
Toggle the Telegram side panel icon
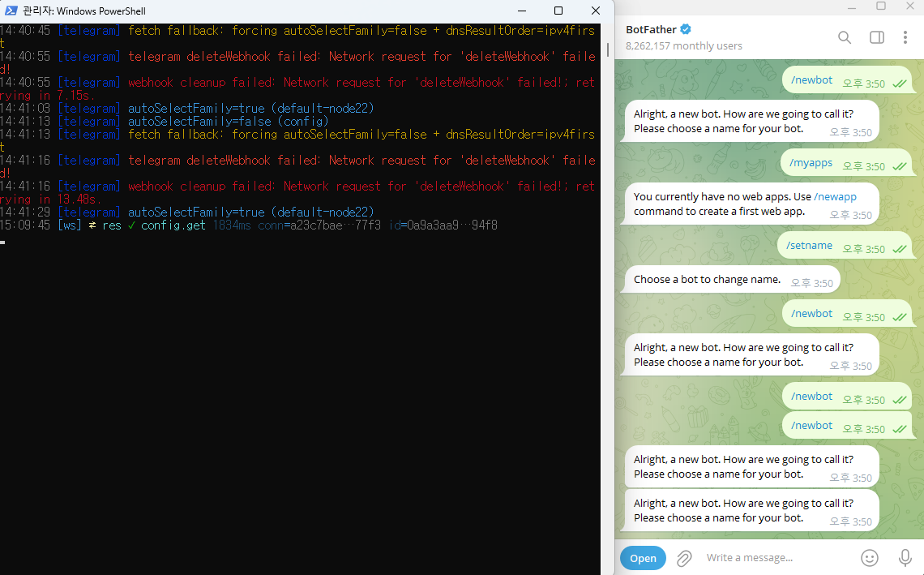877,38
